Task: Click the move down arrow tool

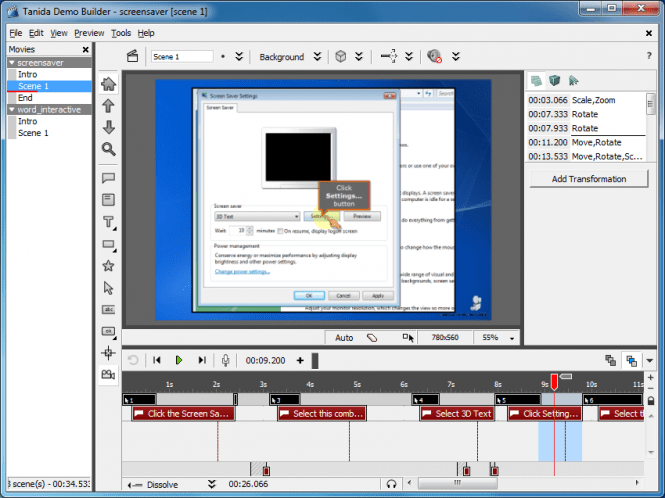Action: click(109, 127)
